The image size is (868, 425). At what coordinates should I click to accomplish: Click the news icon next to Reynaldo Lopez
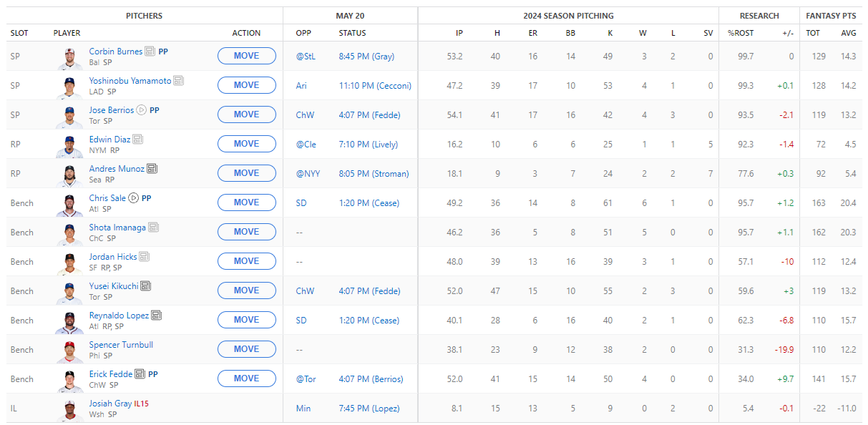click(x=156, y=316)
